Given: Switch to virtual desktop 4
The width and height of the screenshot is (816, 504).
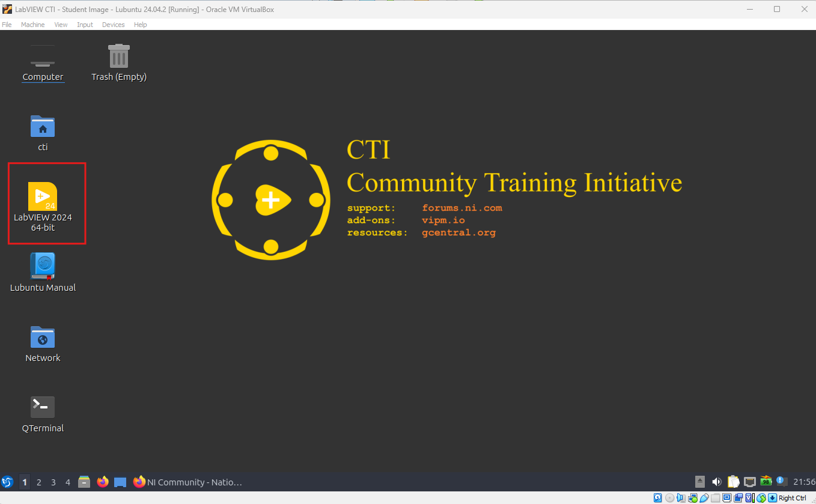Looking at the screenshot, I should pyautogui.click(x=68, y=482).
